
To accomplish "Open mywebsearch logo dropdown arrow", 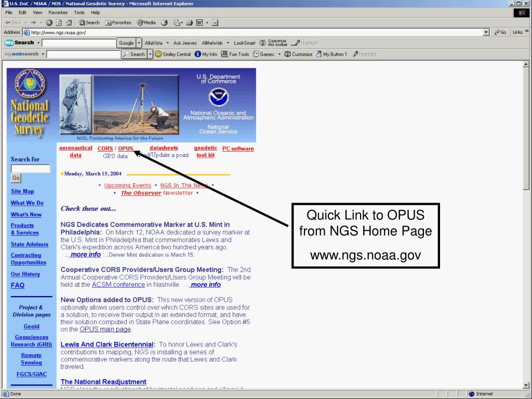I will [x=43, y=54].
